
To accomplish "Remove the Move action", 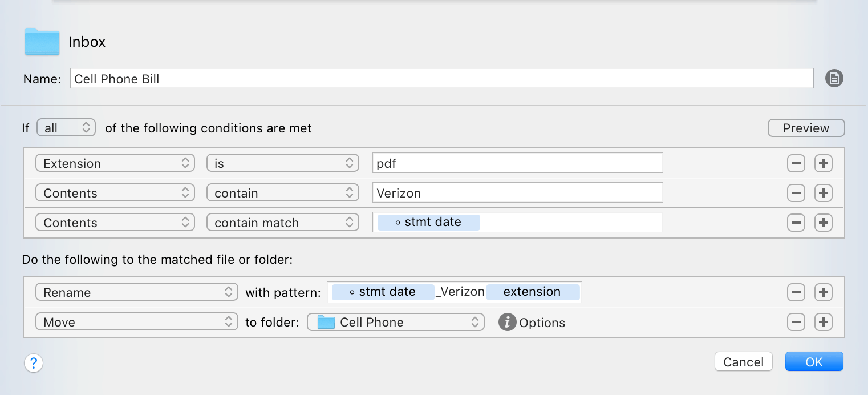I will [796, 322].
